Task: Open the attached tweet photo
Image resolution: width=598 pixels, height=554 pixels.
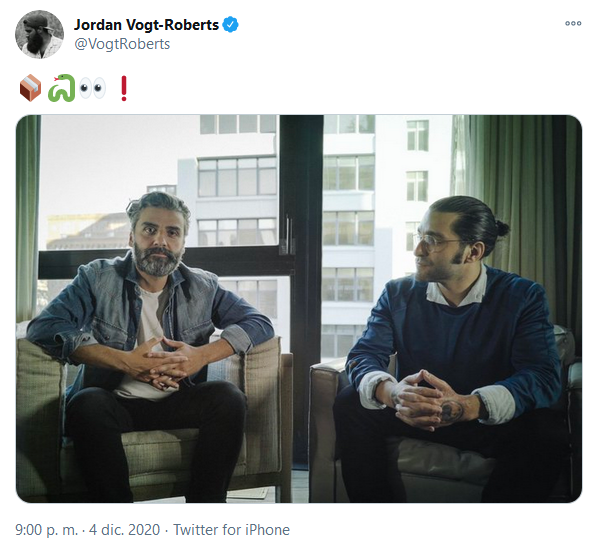Action: pyautogui.click(x=299, y=308)
